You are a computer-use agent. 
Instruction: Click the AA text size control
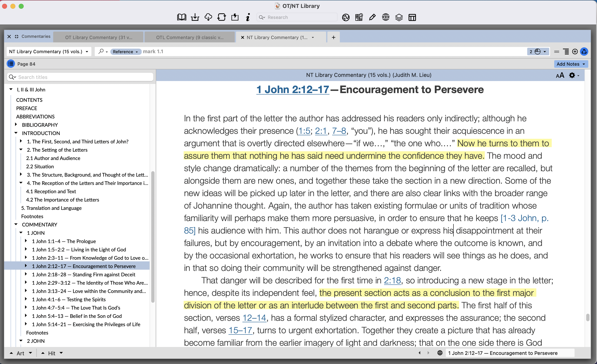coord(560,75)
